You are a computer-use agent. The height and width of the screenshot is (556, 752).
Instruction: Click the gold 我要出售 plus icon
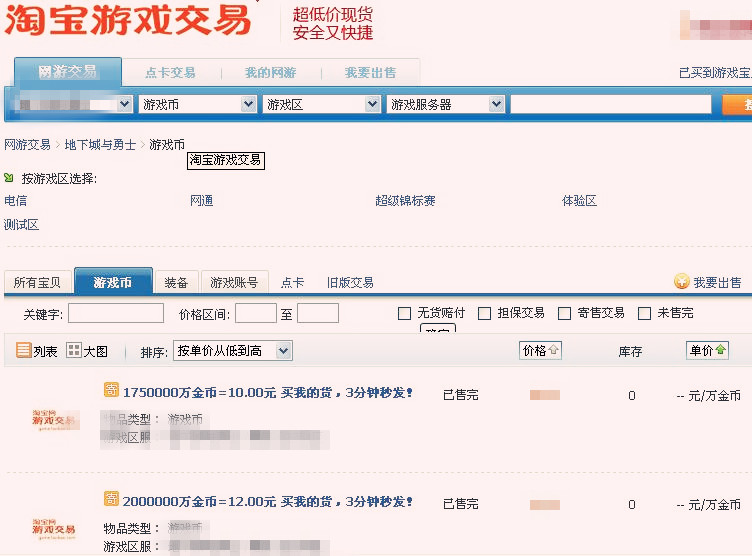point(682,282)
